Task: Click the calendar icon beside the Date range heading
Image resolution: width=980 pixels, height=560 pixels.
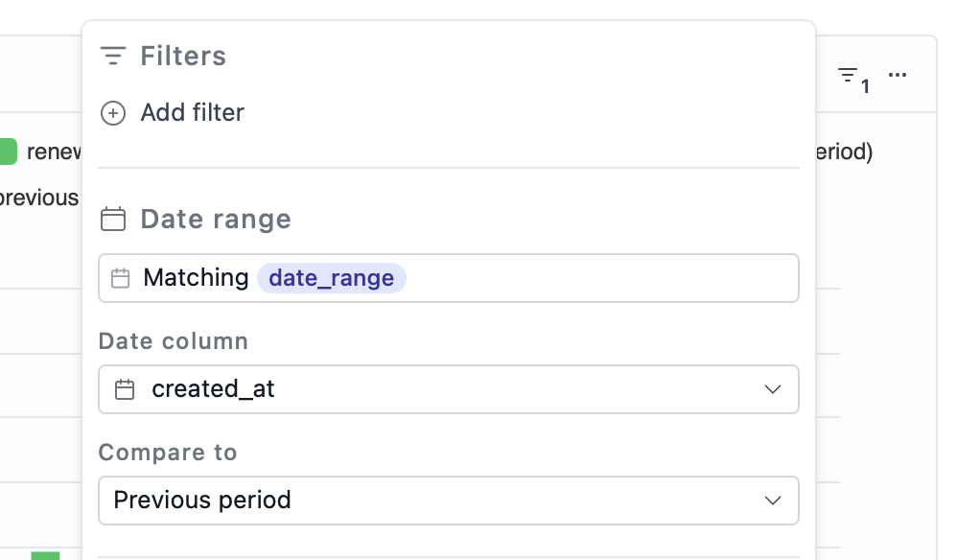Action: (113, 219)
